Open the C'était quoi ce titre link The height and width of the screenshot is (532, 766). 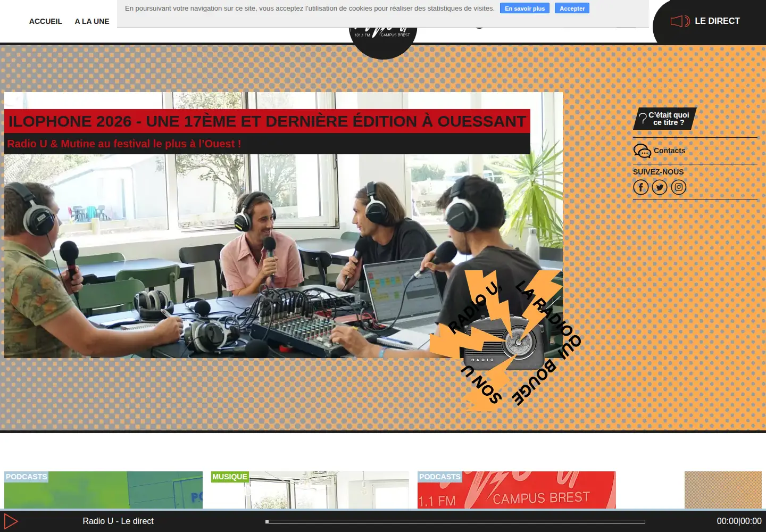(x=665, y=119)
